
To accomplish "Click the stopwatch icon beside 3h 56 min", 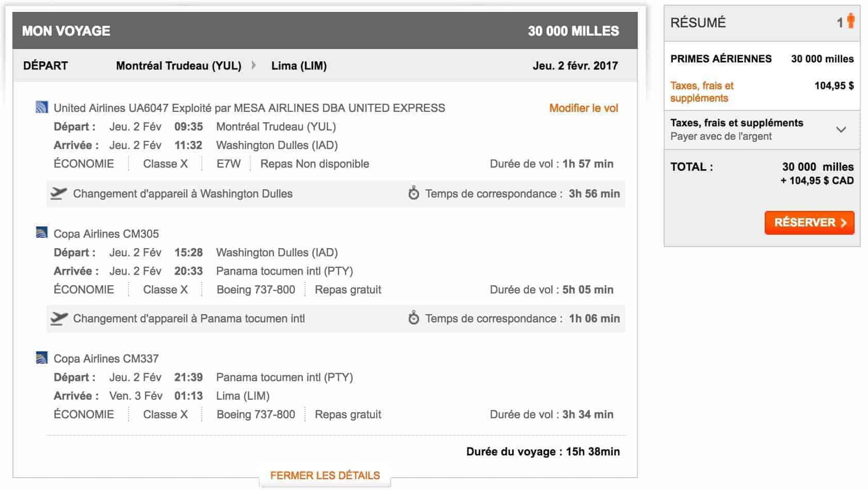I will click(413, 193).
